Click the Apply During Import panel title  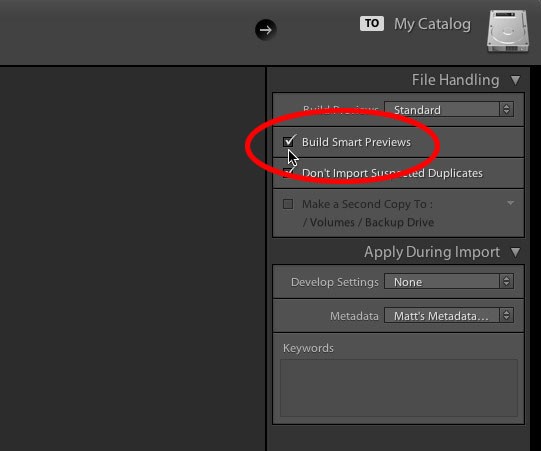pos(432,252)
